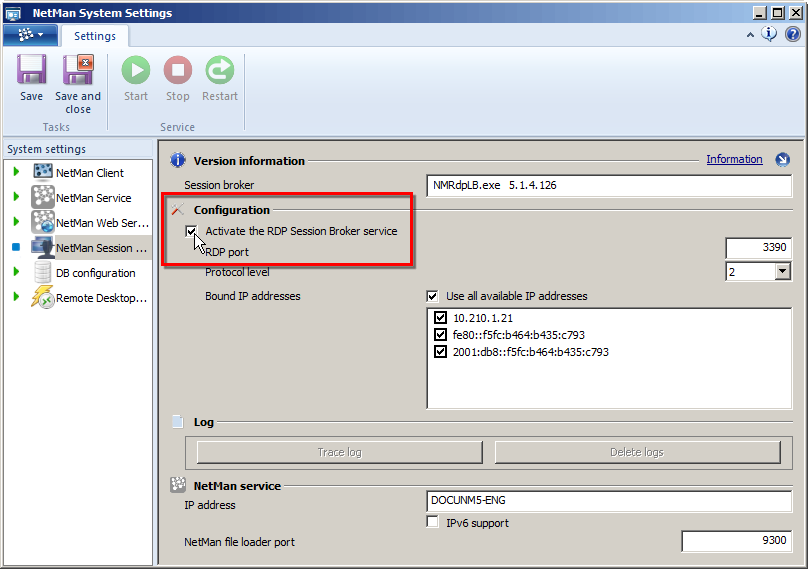Select NetMan Web Services in sidebar
The image size is (808, 569).
coord(100,223)
